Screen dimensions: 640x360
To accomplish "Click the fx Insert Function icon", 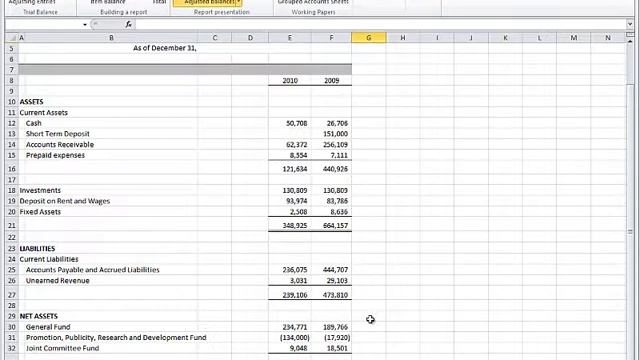I will (129, 24).
